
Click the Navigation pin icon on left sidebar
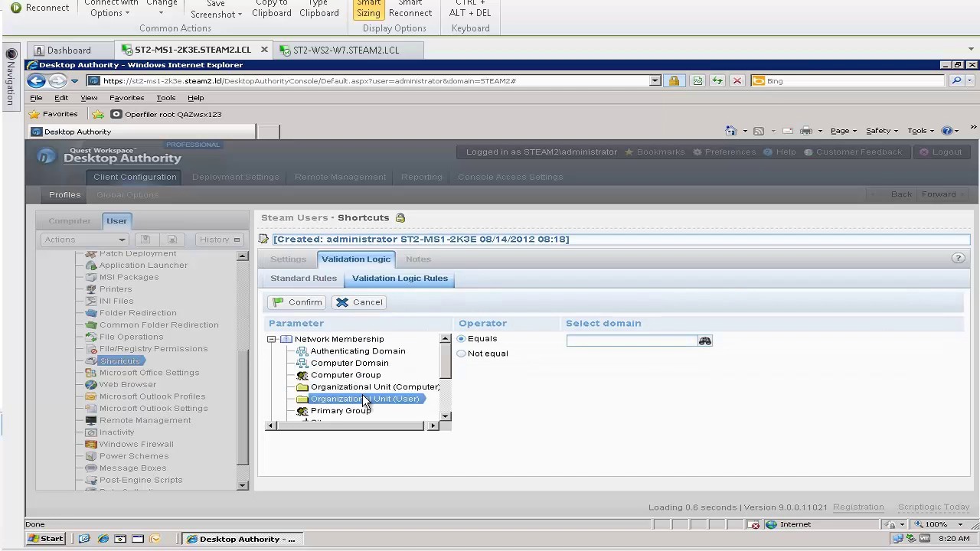point(11,54)
